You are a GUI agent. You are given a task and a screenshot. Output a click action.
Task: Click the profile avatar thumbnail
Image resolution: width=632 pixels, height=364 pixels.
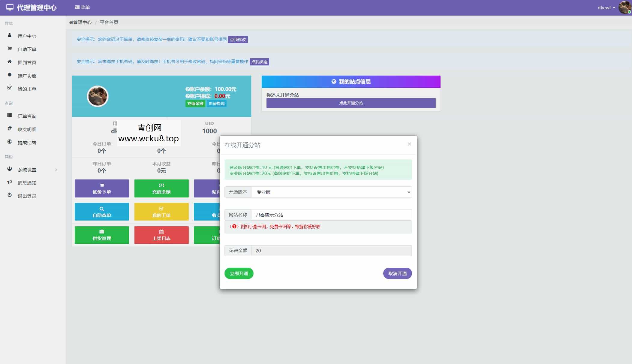[x=98, y=96]
